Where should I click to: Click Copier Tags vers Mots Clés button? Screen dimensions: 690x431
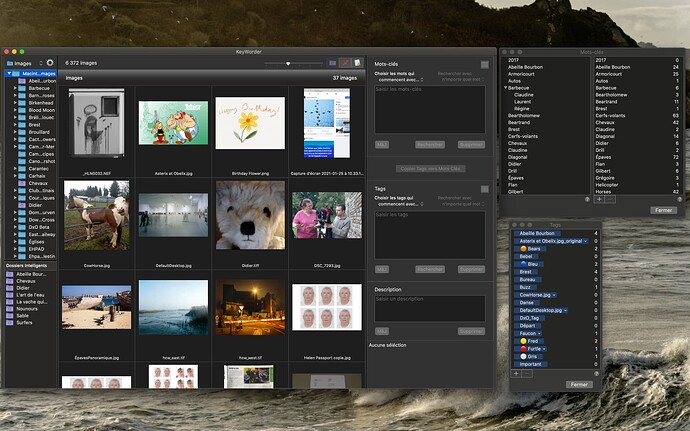point(430,169)
